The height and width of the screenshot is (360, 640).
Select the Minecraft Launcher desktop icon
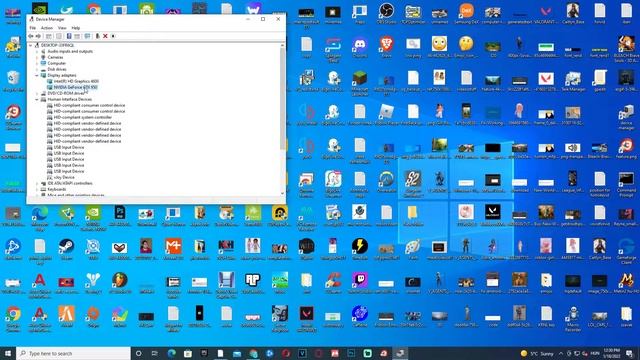pos(360,83)
